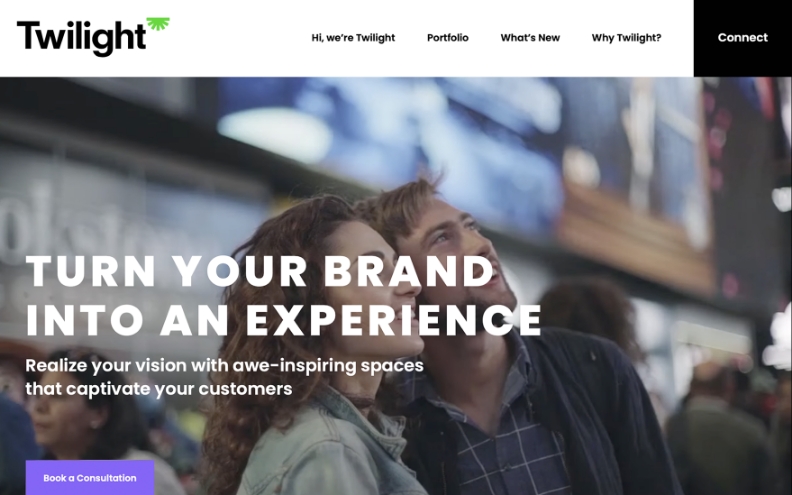Screen dimensions: 792x495
Task: Click the "INTO AN EXPERIENCE" headline line
Action: pos(284,320)
